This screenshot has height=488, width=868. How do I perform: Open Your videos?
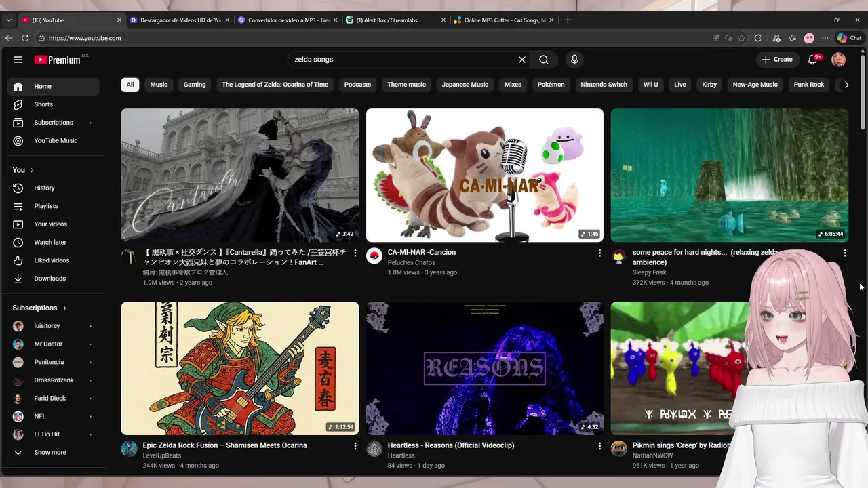(54, 224)
